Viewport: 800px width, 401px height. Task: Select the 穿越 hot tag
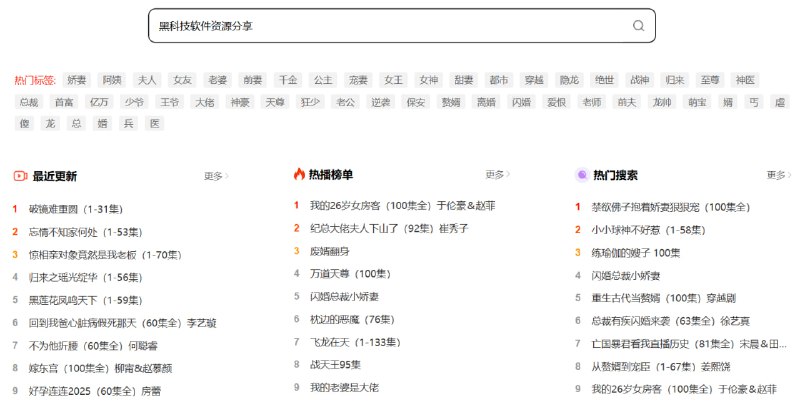click(x=533, y=80)
